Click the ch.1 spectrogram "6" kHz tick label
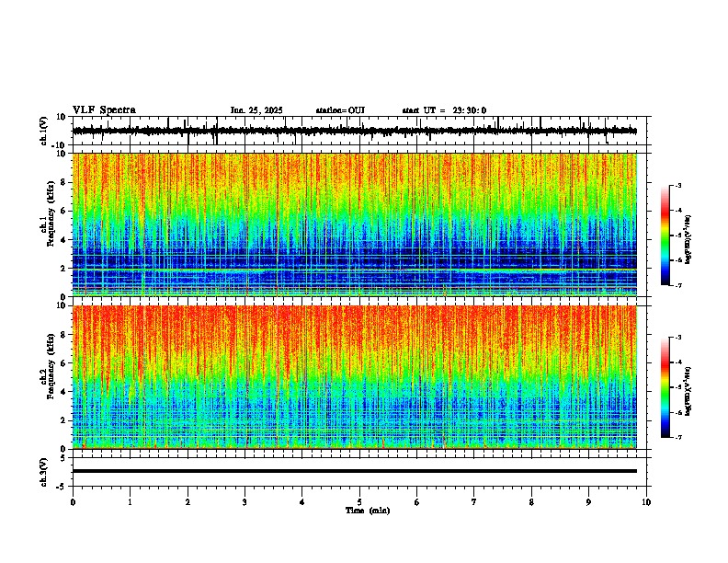 pos(63,211)
